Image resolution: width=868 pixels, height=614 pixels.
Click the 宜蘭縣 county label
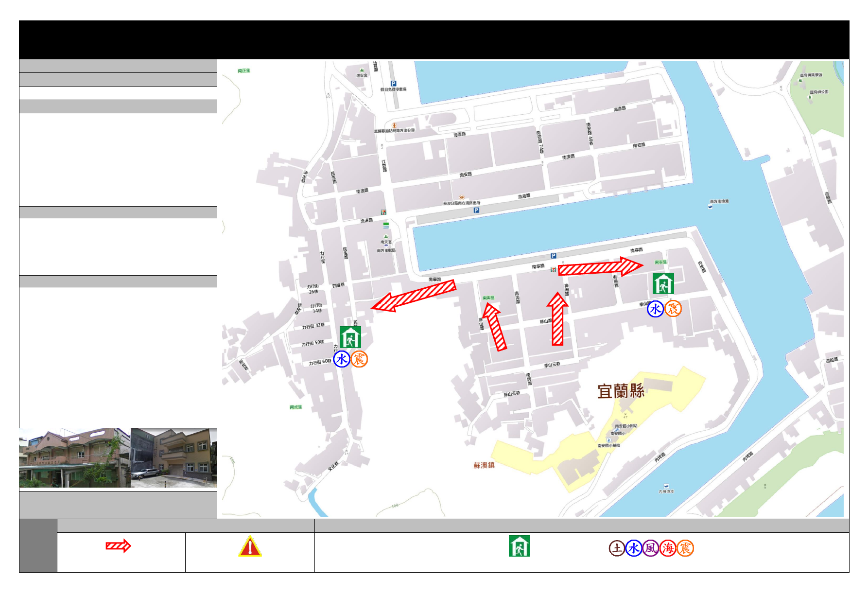[x=621, y=391]
